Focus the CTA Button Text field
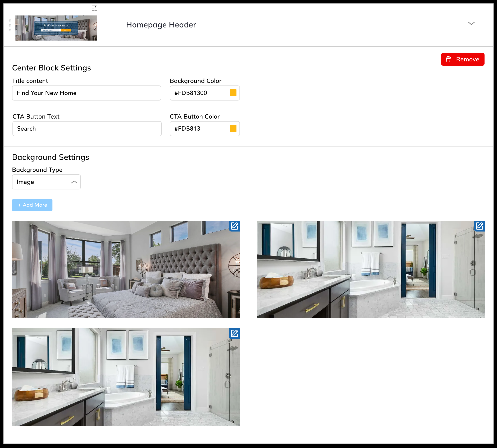The image size is (497, 448). point(87,129)
